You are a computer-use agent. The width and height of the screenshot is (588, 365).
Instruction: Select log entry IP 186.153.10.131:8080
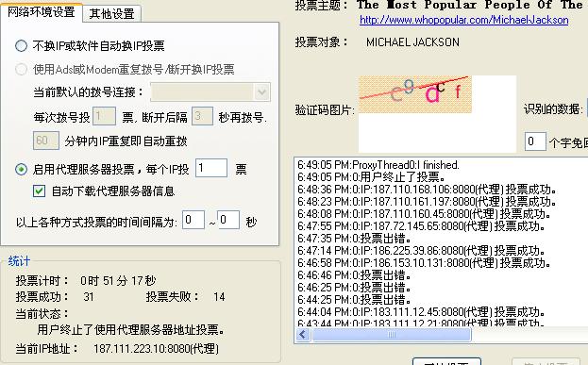[x=424, y=263]
